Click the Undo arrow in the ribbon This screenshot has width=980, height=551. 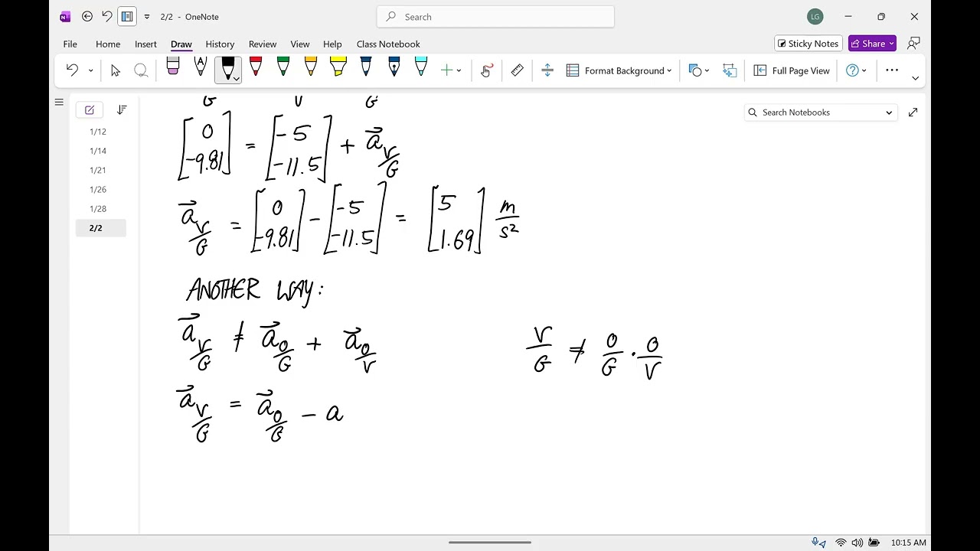coord(72,70)
